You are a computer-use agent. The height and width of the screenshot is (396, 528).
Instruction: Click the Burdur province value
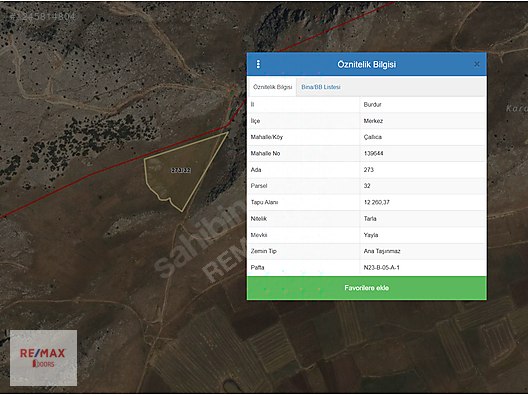tap(372, 105)
